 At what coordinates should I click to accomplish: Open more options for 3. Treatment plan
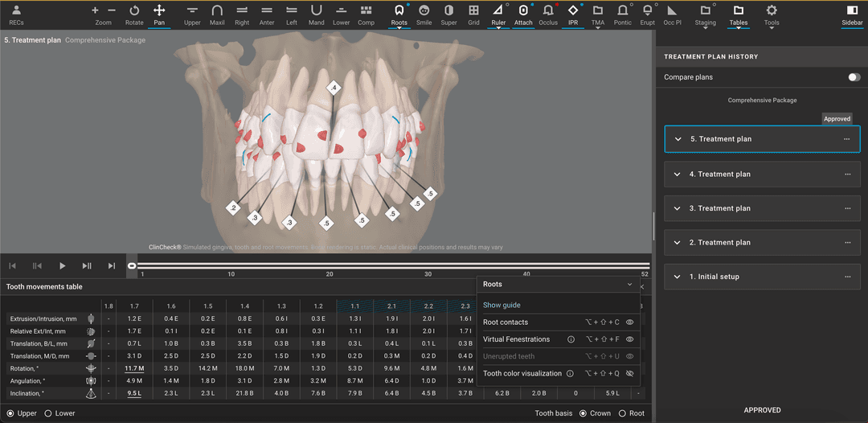tap(846, 208)
